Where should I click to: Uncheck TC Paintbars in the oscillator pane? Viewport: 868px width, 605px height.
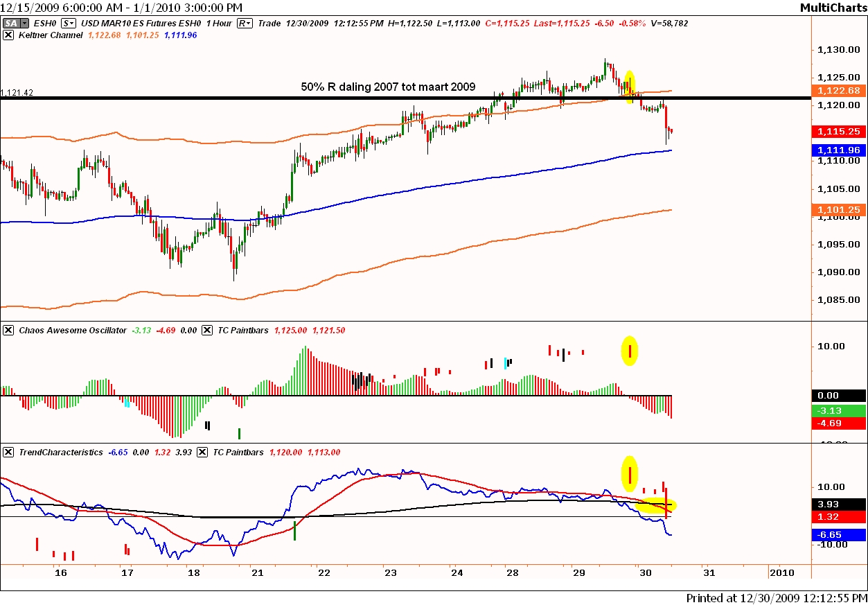click(207, 331)
